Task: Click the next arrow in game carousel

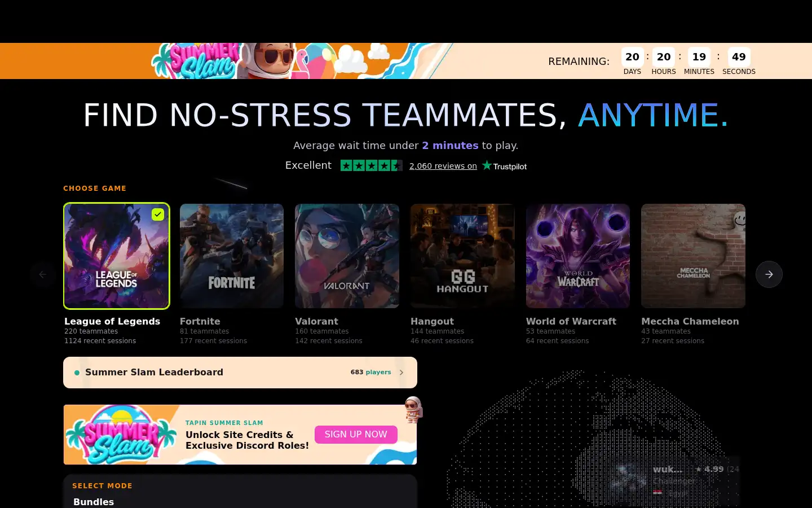Action: point(769,274)
